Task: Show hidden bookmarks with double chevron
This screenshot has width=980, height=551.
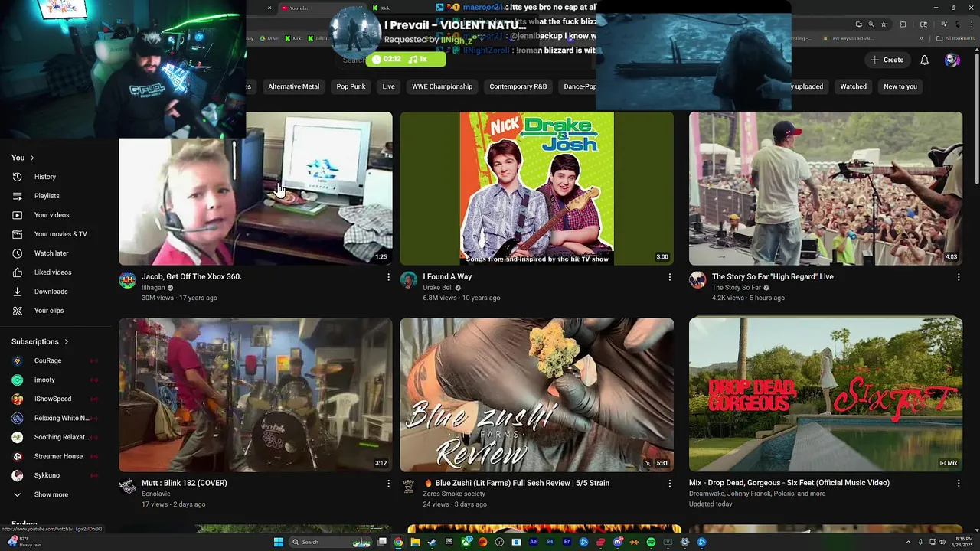Action: tap(921, 38)
